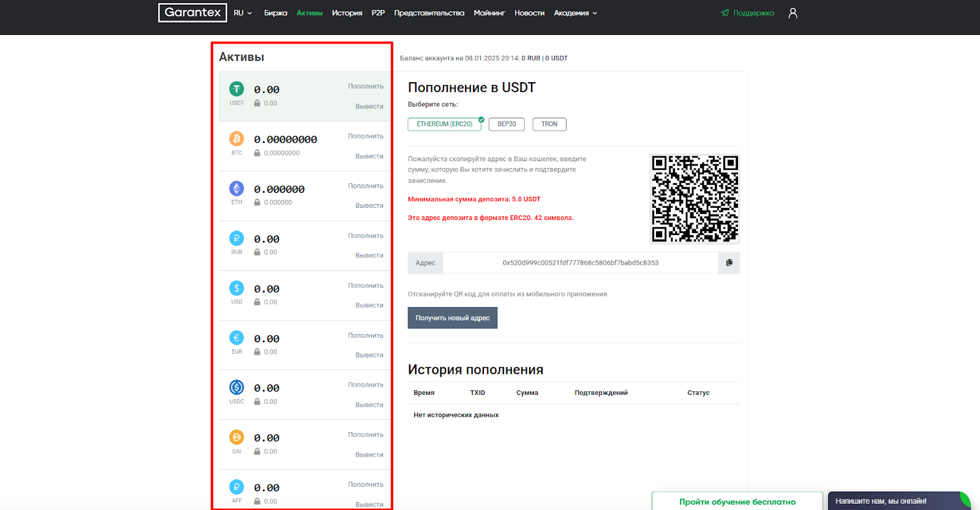
Task: Click the TXID column header
Action: (x=478, y=393)
